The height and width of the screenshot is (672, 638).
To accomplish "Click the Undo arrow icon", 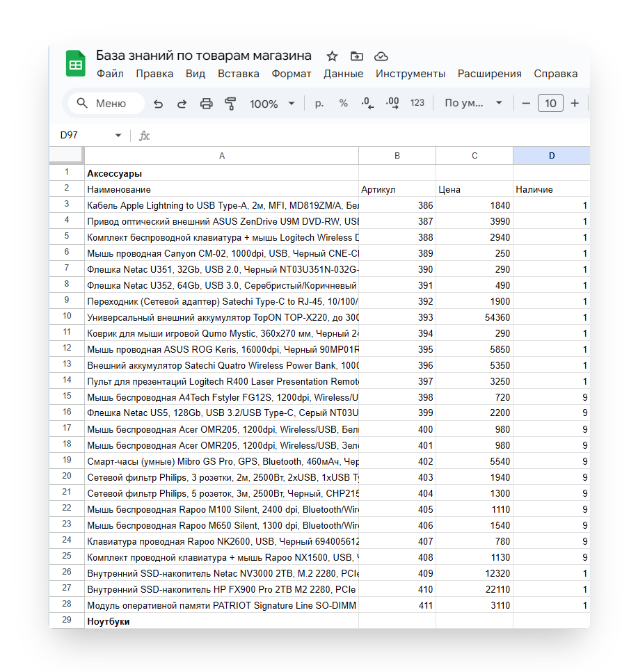I will [158, 104].
